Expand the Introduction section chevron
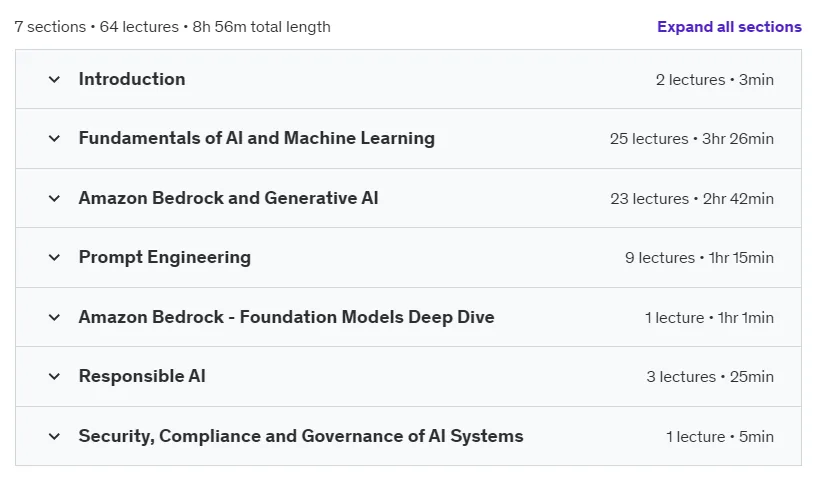Image resolution: width=816 pixels, height=479 pixels. [x=54, y=80]
